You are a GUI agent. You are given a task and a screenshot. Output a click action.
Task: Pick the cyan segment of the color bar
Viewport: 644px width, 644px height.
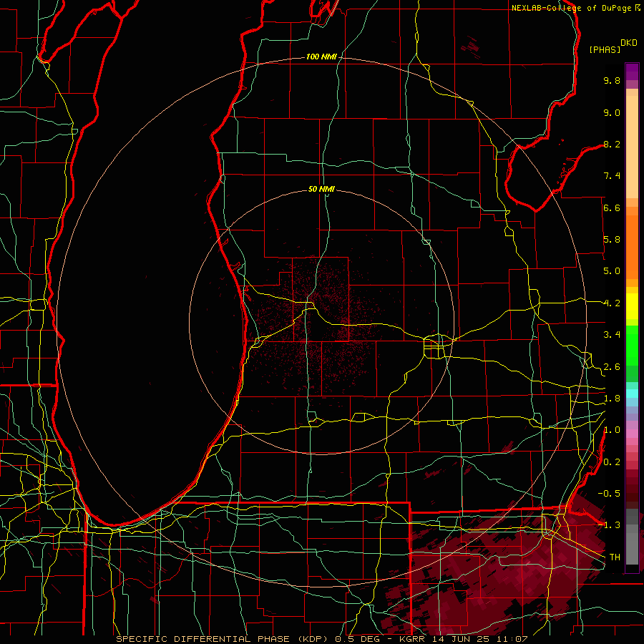pos(632,394)
